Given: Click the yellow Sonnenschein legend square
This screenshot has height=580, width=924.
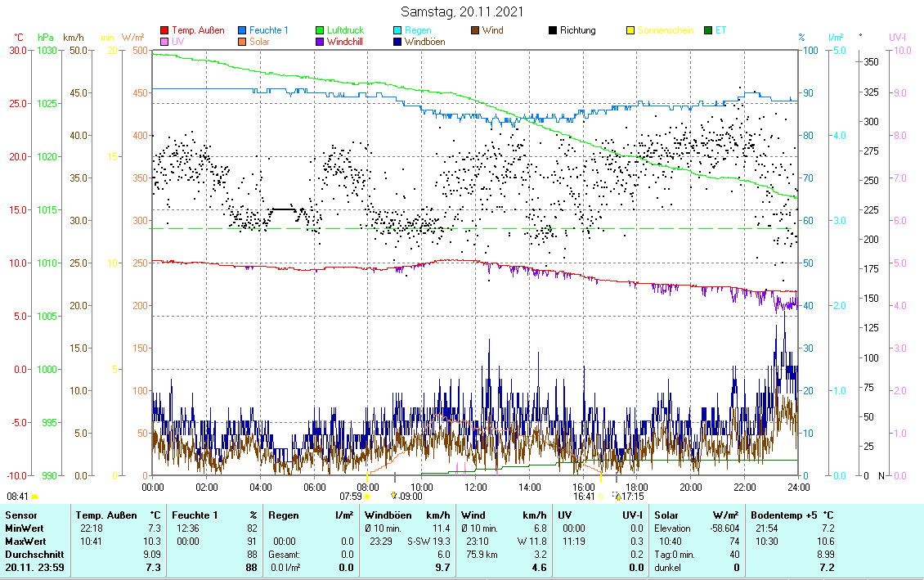Looking at the screenshot, I should coord(630,31).
